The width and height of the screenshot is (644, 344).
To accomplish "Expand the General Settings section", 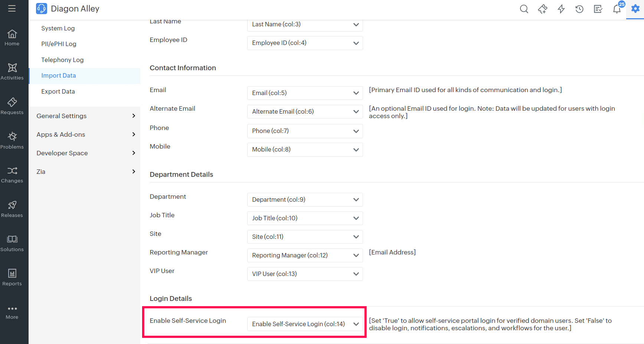I will pos(61,116).
